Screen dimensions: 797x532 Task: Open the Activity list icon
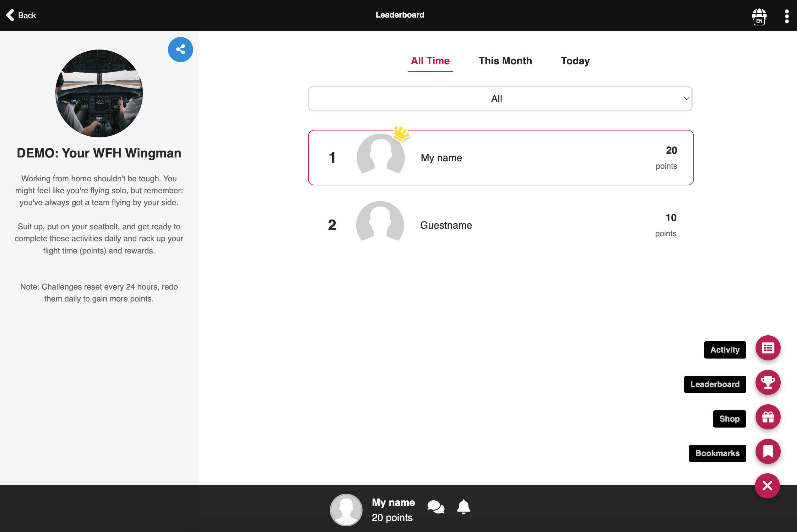768,348
